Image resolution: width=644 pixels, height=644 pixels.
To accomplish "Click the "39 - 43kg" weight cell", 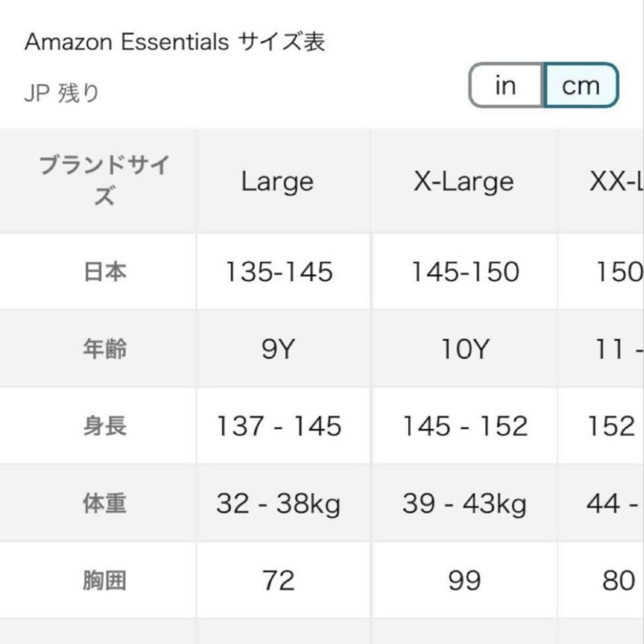I will click(x=465, y=503).
